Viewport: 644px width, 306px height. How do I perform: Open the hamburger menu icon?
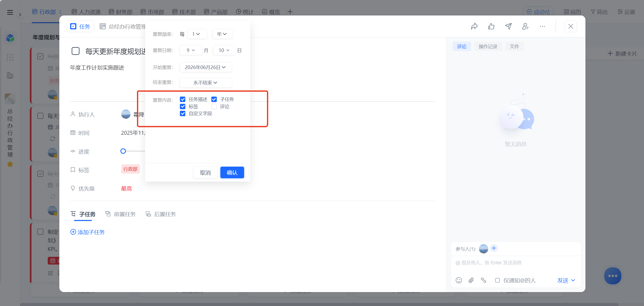point(10,12)
